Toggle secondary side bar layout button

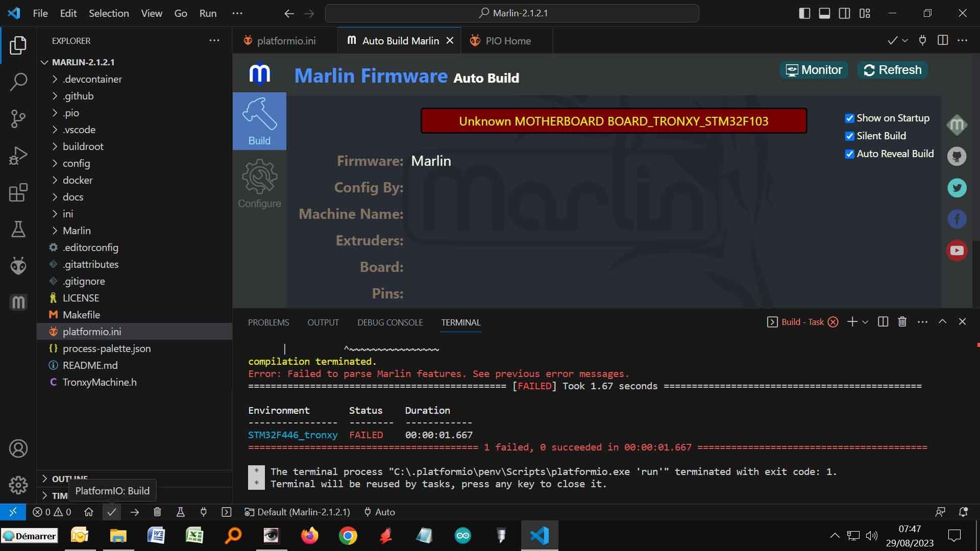point(845,13)
